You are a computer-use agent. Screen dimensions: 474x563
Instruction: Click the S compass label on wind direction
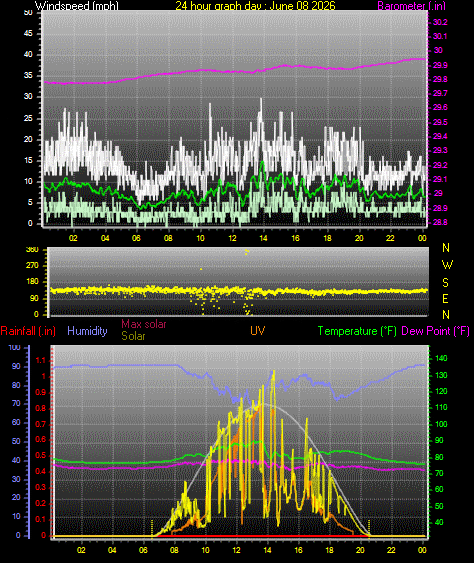[445, 283]
